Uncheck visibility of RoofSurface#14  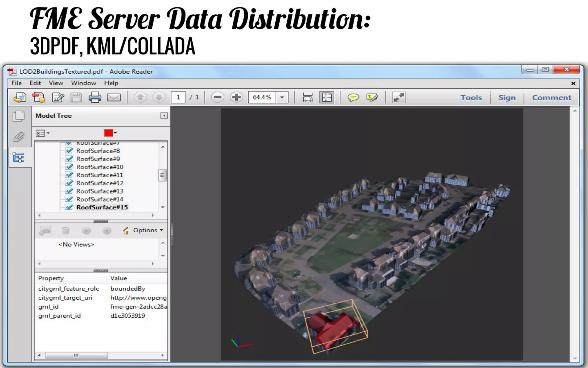click(x=69, y=199)
